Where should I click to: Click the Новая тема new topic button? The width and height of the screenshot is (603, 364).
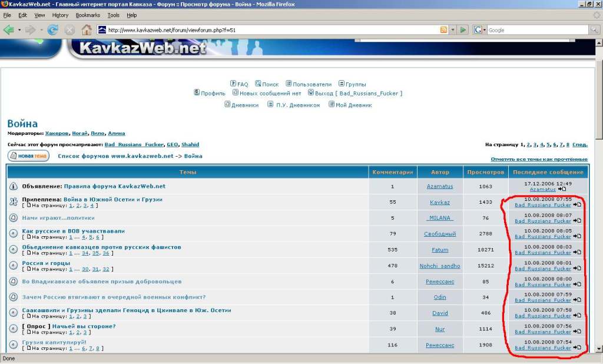[28, 156]
